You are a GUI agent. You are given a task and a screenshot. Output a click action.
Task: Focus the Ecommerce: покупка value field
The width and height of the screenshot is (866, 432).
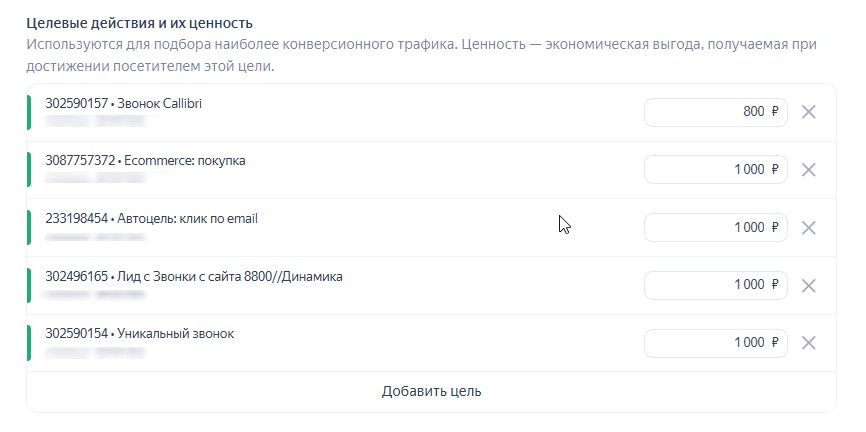[x=715, y=170]
